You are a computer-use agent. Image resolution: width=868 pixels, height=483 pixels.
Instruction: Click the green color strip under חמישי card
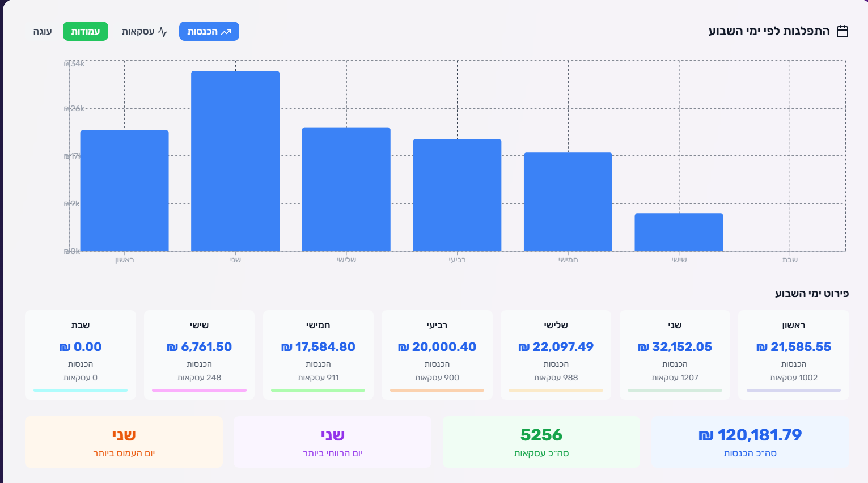(318, 390)
